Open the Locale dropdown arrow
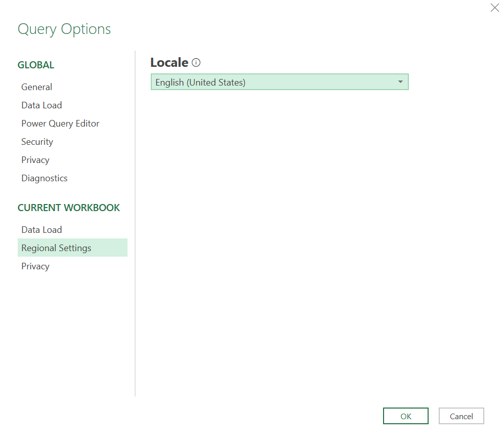The image size is (504, 445). point(400,82)
